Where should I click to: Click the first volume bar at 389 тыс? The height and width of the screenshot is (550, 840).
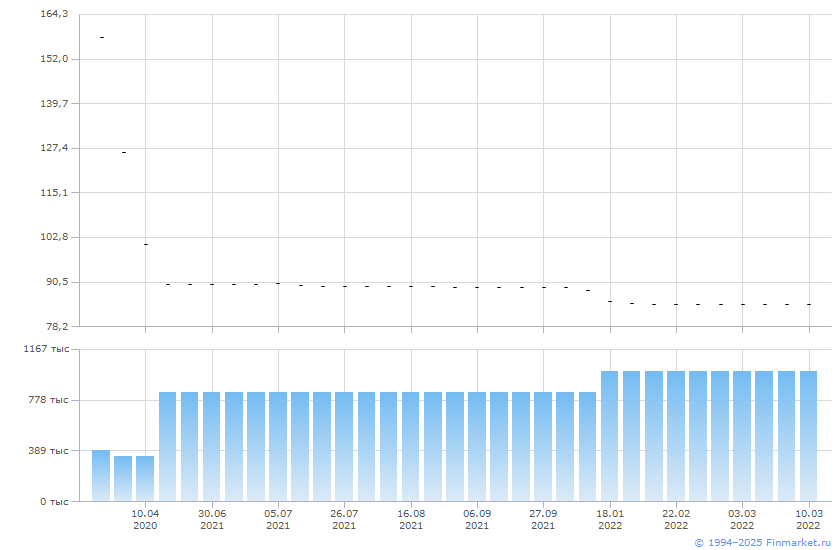coord(101,476)
